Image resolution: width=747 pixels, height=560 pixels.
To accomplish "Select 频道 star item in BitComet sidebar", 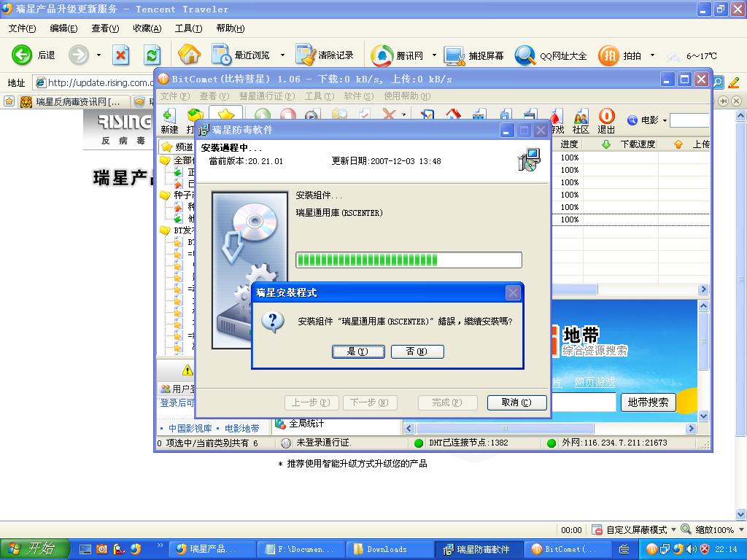I will (177, 147).
